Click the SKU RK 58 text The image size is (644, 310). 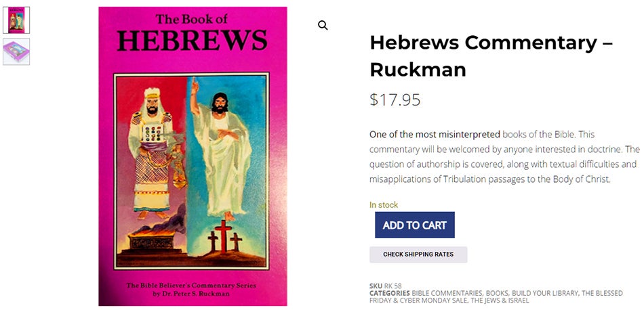[x=386, y=286]
